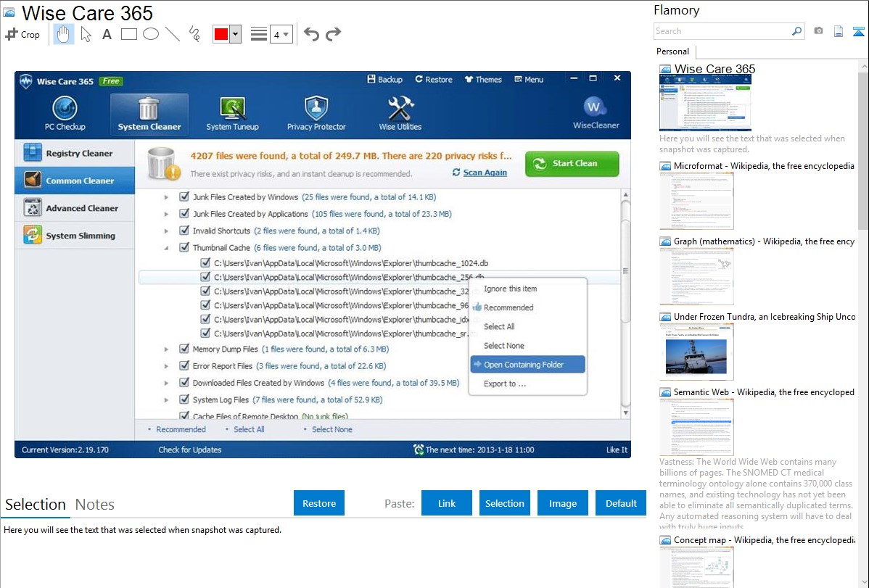Uncheck thumbcache_1024.db file checkbox
The image size is (869, 588).
(x=205, y=262)
